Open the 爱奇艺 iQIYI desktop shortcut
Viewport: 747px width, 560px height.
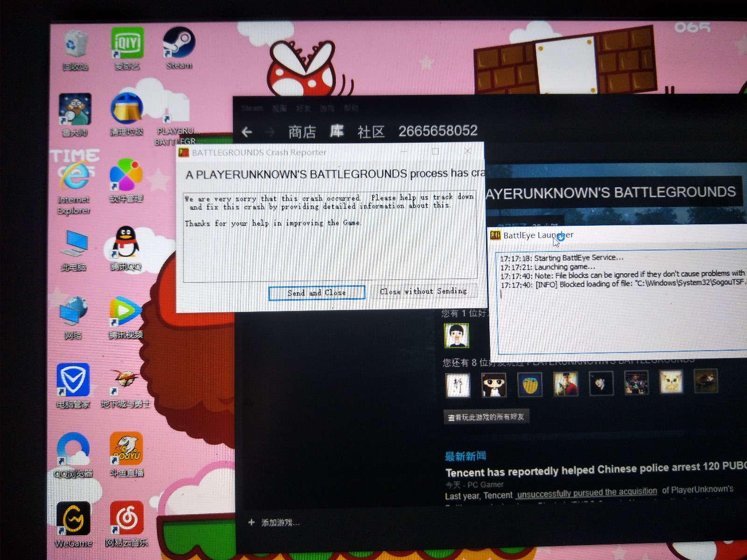point(127,49)
